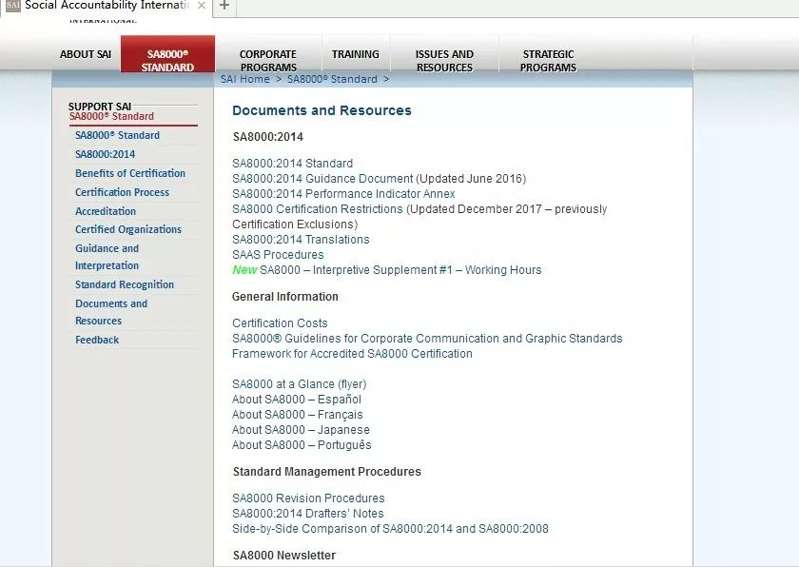Screen dimensions: 799x567
Task: Open the Certification Costs link
Action: pyautogui.click(x=279, y=323)
